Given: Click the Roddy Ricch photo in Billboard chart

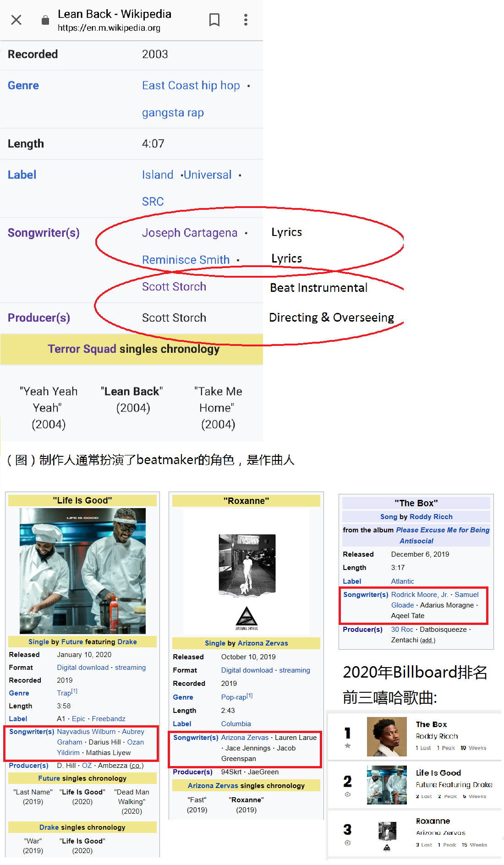Looking at the screenshot, I should [x=387, y=737].
